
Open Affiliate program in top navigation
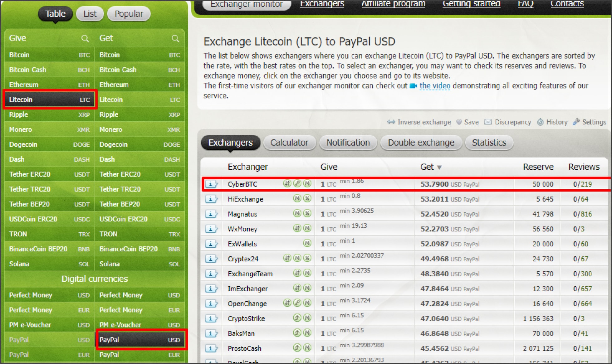click(x=393, y=4)
